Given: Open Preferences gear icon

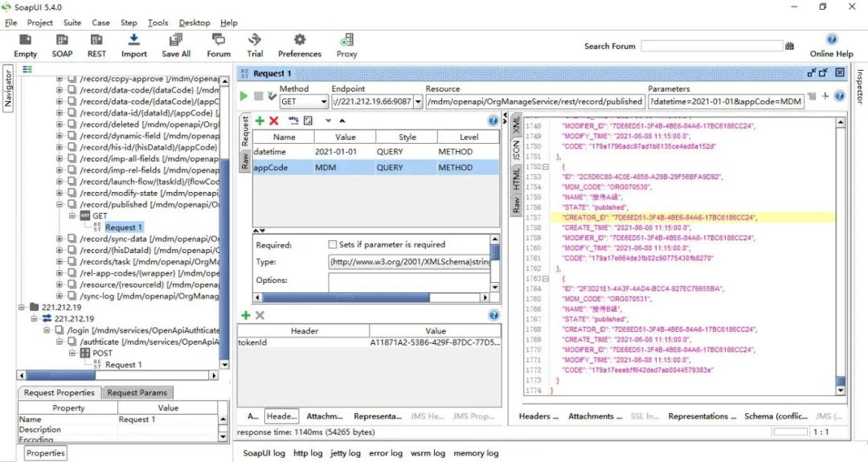Looking at the screenshot, I should 300,45.
